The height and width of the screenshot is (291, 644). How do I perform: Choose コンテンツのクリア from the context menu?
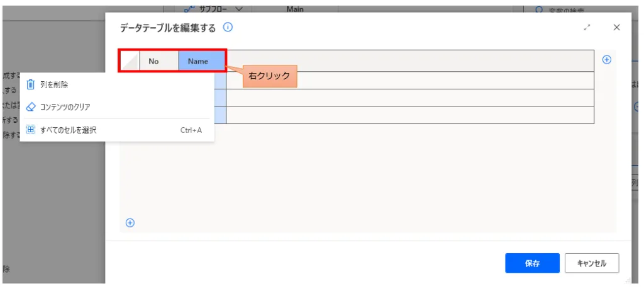tap(65, 107)
